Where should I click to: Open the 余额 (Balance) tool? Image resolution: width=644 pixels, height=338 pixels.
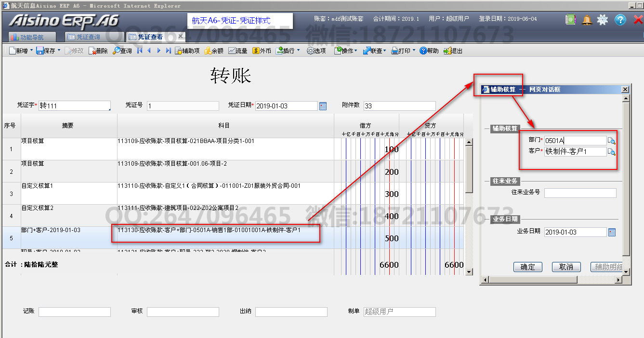(208, 51)
